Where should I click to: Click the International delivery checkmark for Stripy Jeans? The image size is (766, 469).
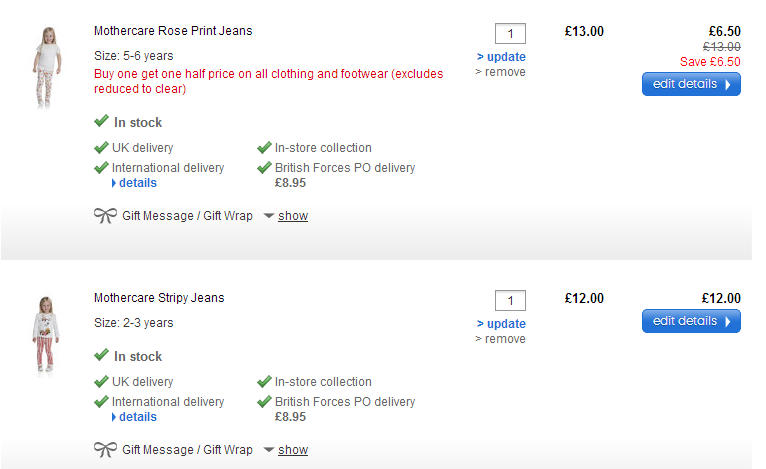101,402
